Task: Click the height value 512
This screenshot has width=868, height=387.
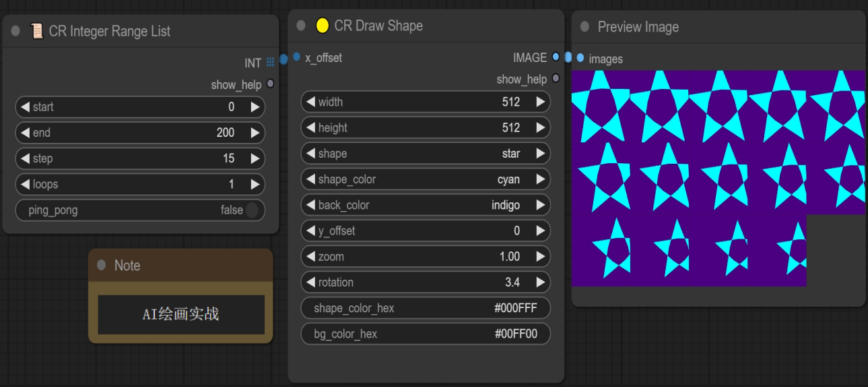Action: pyautogui.click(x=511, y=127)
